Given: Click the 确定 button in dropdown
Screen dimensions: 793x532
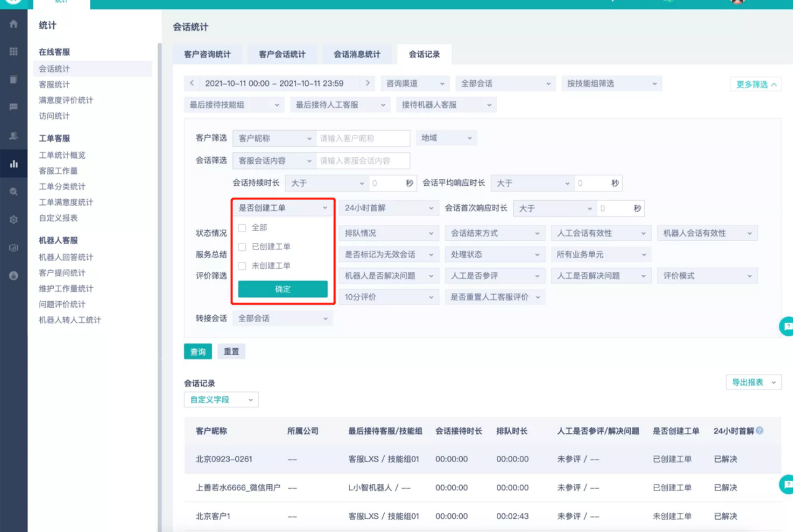Looking at the screenshot, I should click(x=283, y=289).
